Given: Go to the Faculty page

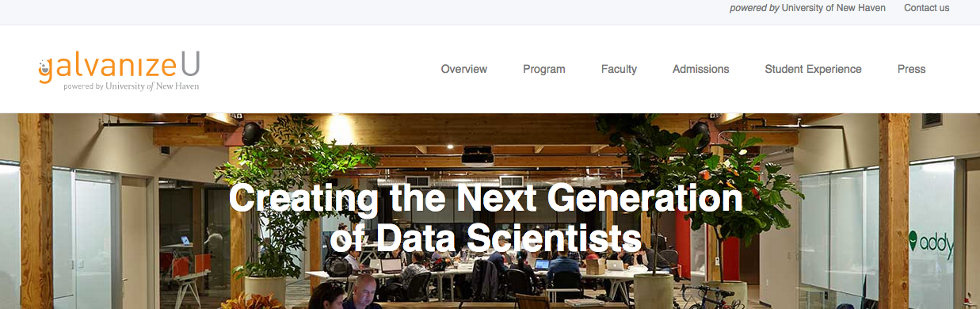Looking at the screenshot, I should (x=619, y=69).
